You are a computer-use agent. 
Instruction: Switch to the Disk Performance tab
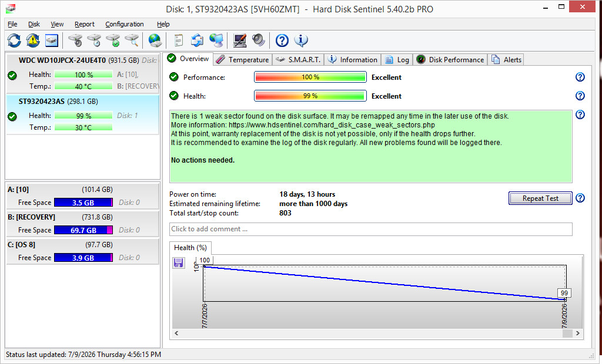coord(450,60)
